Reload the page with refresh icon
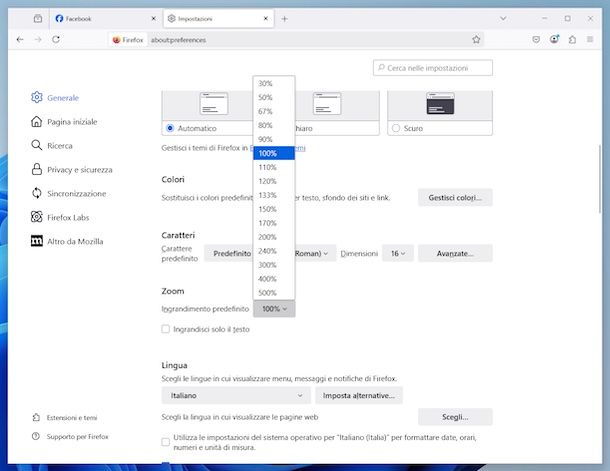 tap(56, 39)
